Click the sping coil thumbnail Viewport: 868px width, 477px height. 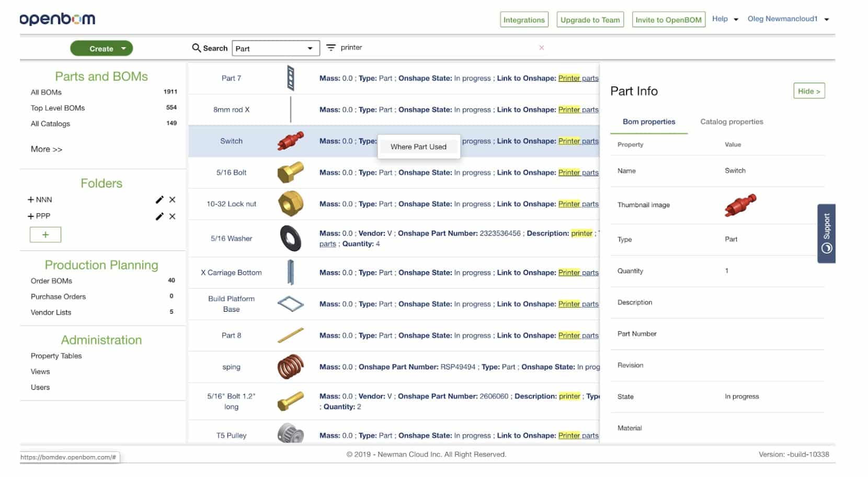pos(291,367)
